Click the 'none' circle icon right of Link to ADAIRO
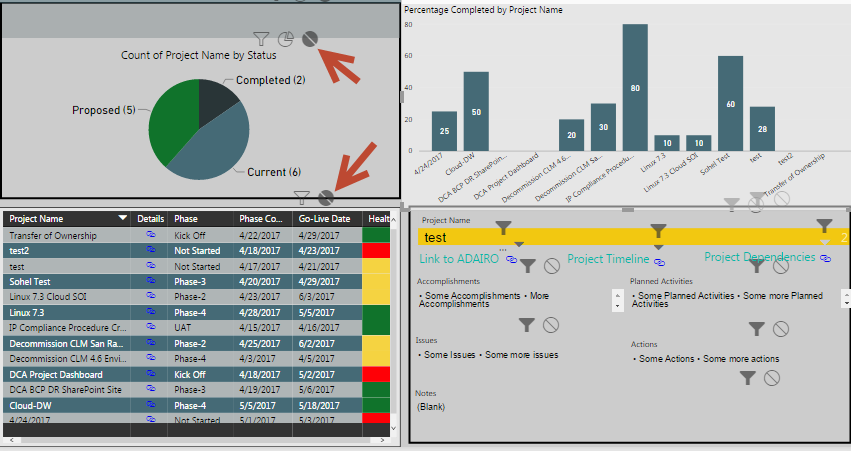 (552, 265)
